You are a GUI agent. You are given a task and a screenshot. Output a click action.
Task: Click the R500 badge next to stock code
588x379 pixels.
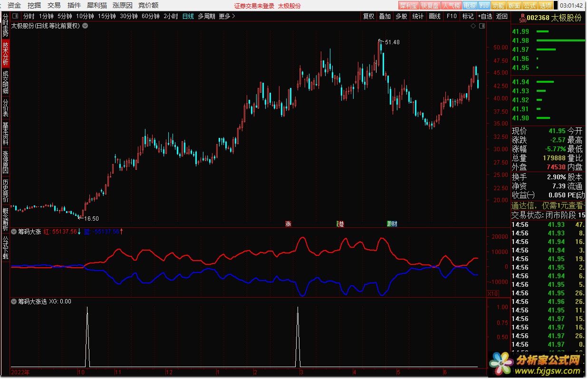tap(523, 18)
